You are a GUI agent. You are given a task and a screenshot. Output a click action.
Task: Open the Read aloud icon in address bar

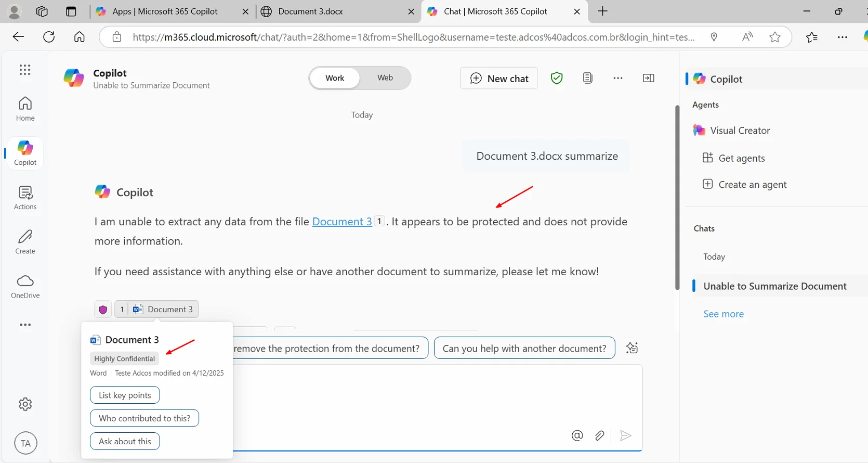(x=747, y=37)
